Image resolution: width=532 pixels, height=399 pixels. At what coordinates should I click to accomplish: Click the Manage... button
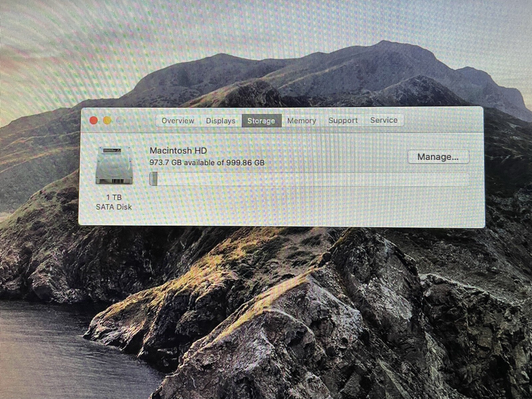(x=438, y=157)
